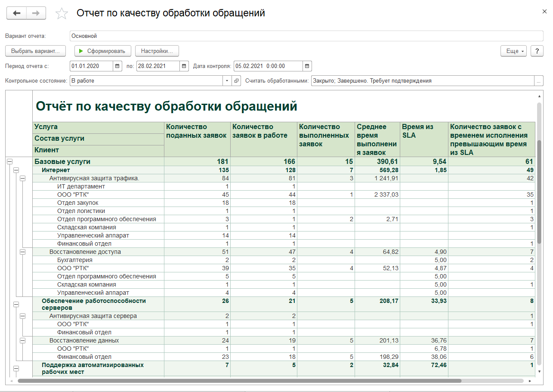Open report Настройки...
553x392 pixels.
tap(157, 51)
